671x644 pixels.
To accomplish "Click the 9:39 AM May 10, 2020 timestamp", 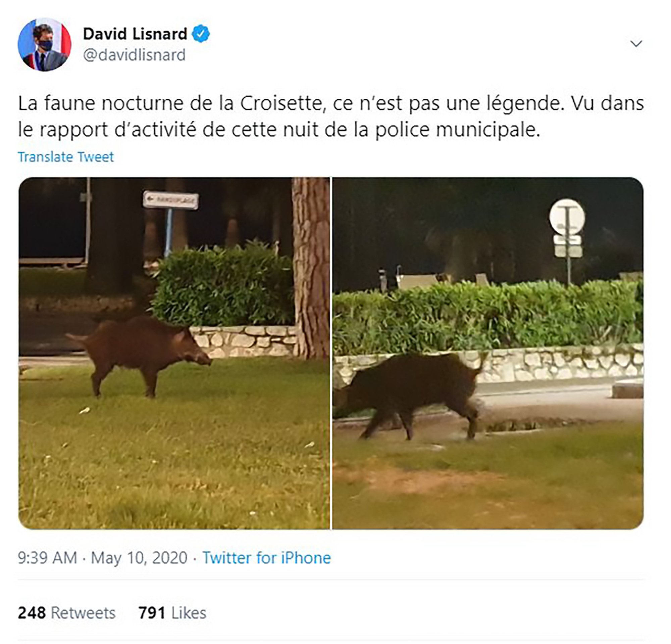I will [x=103, y=558].
